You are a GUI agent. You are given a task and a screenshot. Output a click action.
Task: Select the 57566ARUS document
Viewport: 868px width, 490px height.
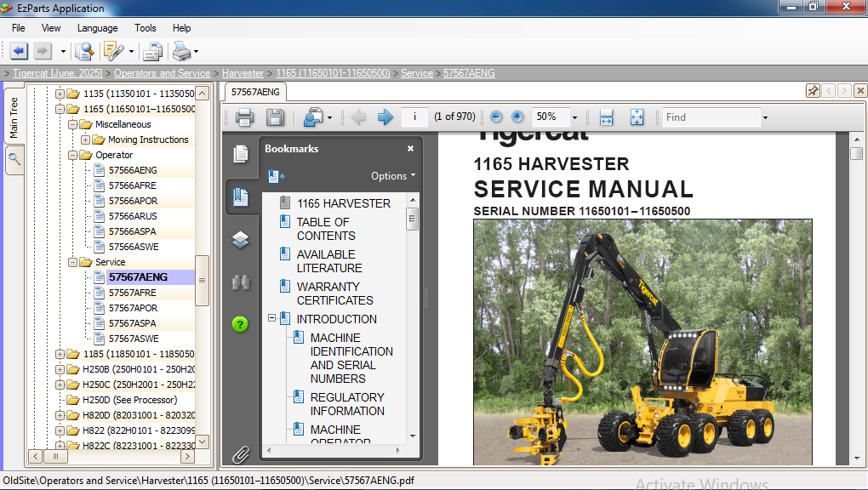point(133,216)
